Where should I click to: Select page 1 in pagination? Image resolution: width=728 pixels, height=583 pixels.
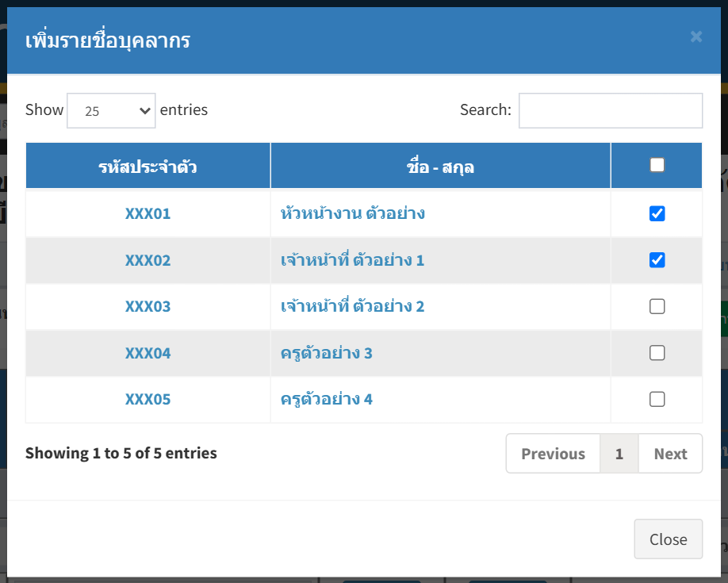point(619,454)
